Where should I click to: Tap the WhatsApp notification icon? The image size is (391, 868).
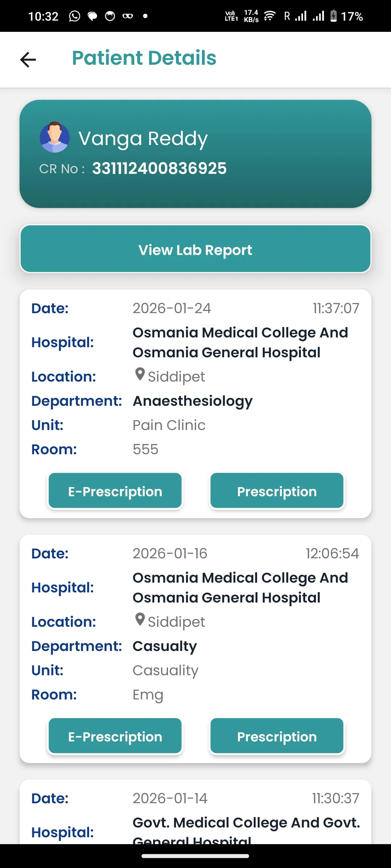(75, 16)
